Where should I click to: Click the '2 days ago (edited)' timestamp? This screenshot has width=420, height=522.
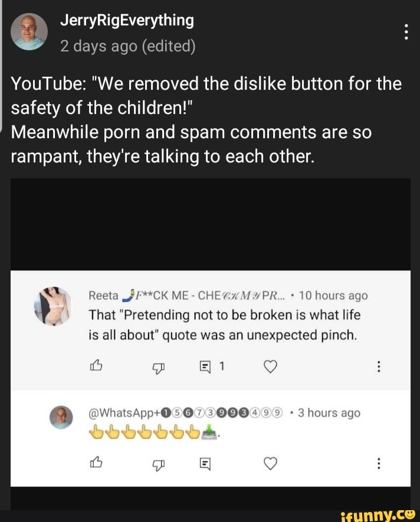(x=127, y=45)
